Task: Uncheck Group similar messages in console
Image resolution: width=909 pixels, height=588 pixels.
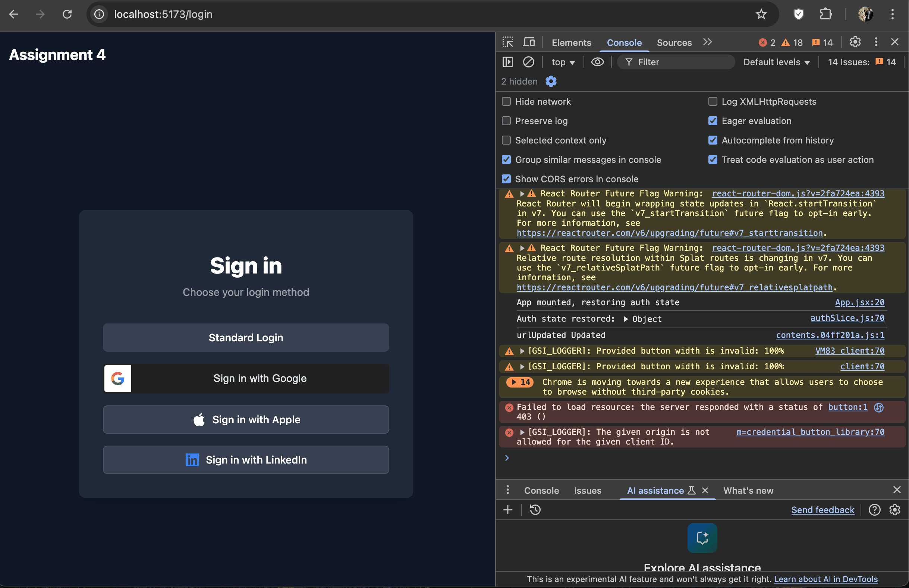Action: click(506, 159)
